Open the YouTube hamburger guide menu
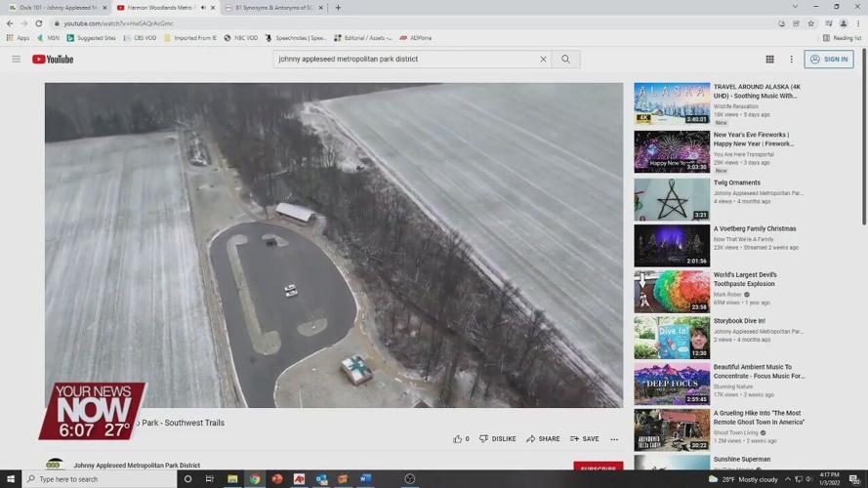This screenshot has height=488, width=868. coord(16,60)
